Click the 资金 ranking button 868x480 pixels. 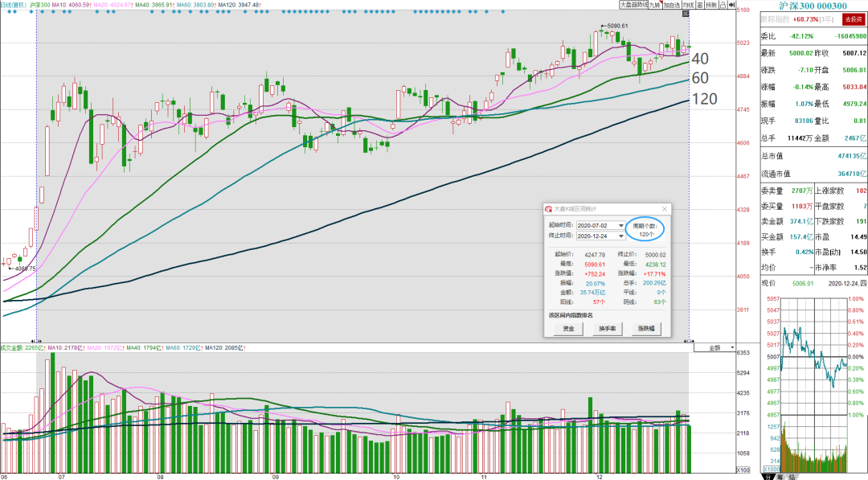click(568, 329)
